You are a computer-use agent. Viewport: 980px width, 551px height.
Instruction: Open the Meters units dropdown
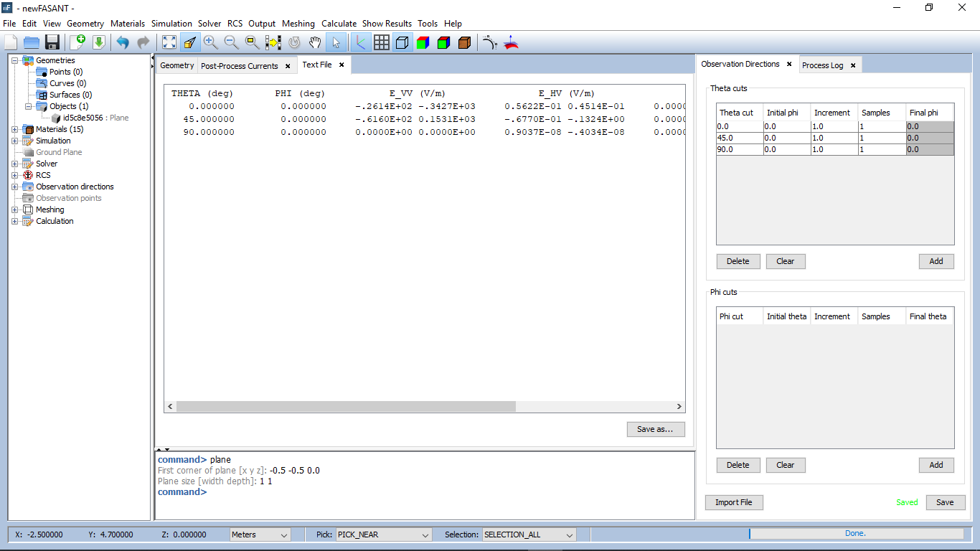tap(260, 534)
